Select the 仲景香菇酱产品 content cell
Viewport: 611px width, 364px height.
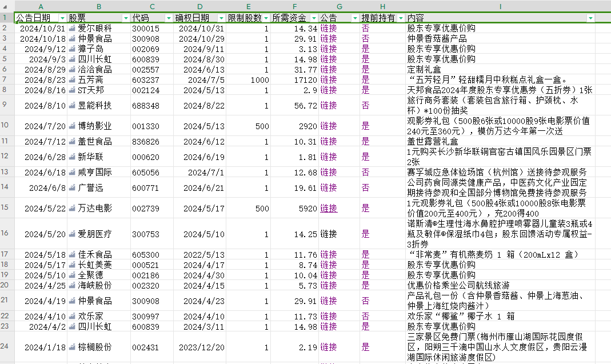[500, 39]
